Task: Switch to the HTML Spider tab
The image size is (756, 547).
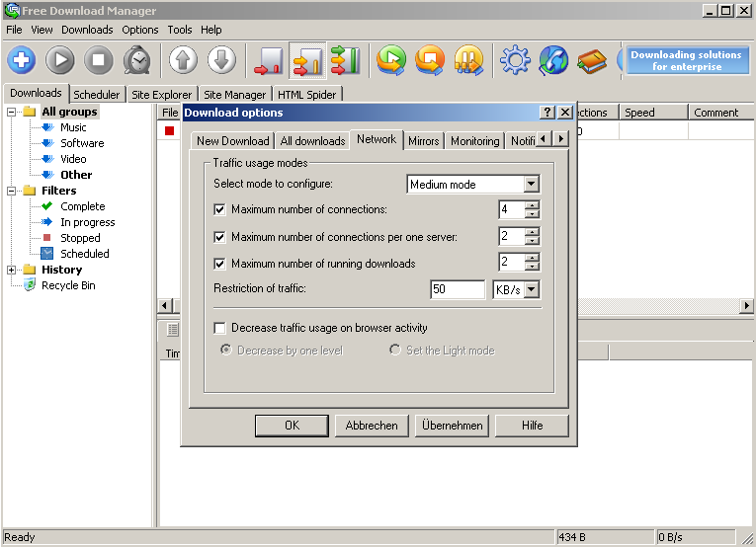Action: tap(307, 95)
